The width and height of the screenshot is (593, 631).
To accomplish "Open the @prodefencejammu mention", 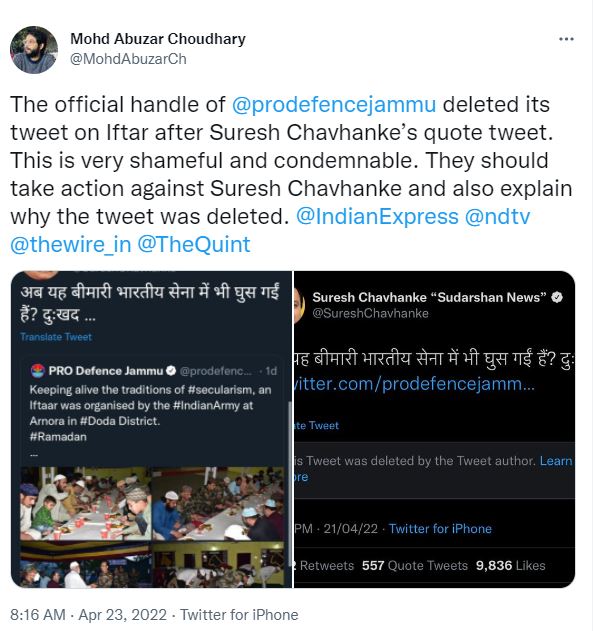I will click(x=334, y=105).
